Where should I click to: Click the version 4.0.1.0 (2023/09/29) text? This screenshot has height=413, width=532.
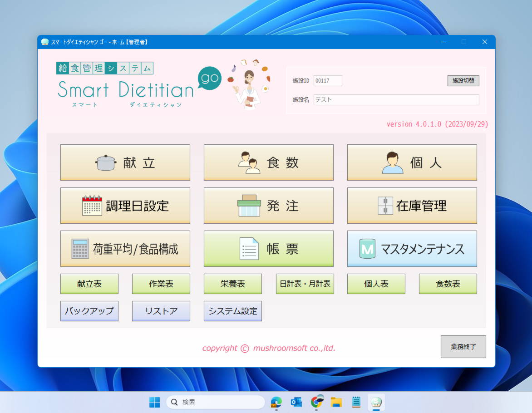437,124
